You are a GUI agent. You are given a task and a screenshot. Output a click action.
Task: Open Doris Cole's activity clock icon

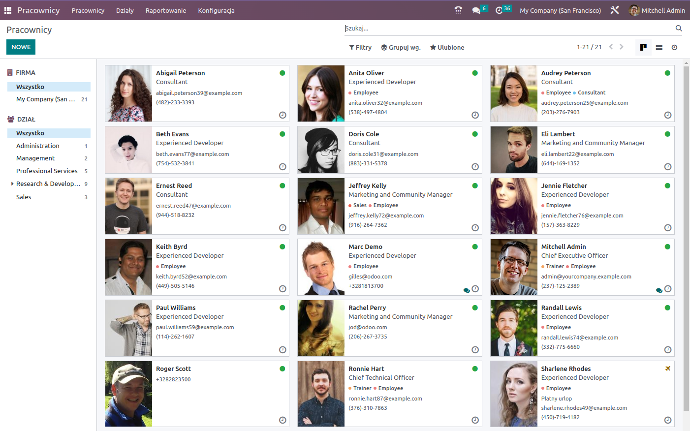pos(475,166)
